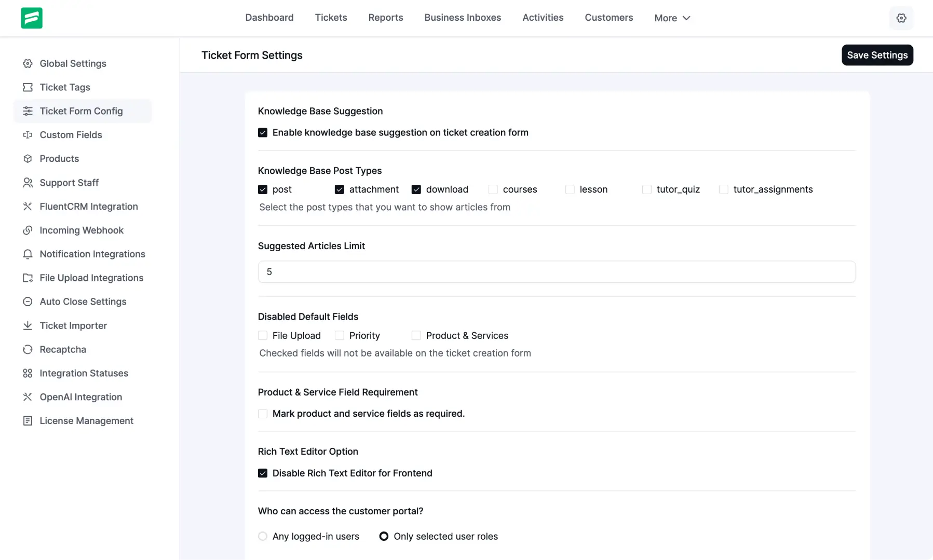Open the Ticket Importer icon
Viewport: 933px width, 560px height.
point(28,325)
